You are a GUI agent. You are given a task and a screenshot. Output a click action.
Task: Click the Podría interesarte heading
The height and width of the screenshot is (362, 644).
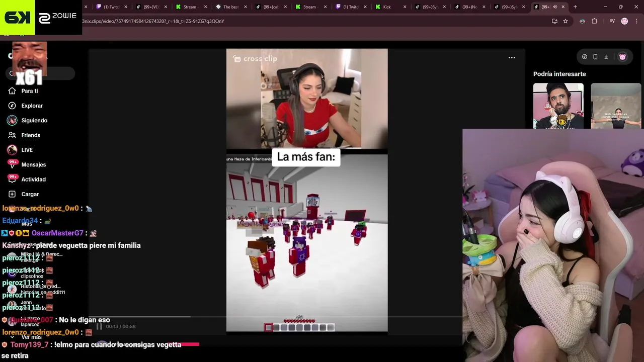[x=559, y=74]
